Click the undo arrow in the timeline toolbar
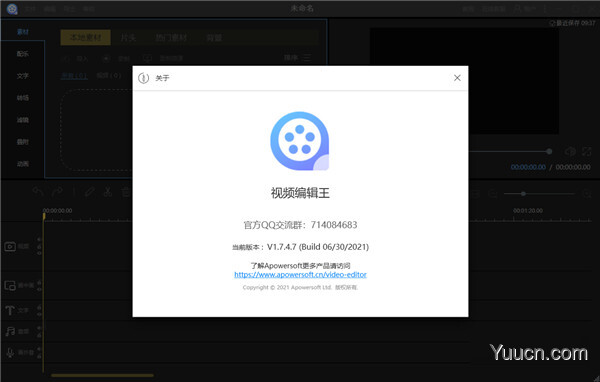Screen dimensions: 600x382 pyautogui.click(x=38, y=192)
